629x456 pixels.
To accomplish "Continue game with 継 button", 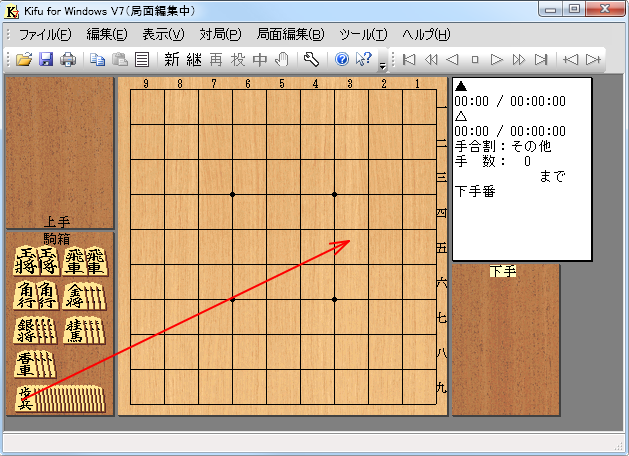I will (194, 59).
